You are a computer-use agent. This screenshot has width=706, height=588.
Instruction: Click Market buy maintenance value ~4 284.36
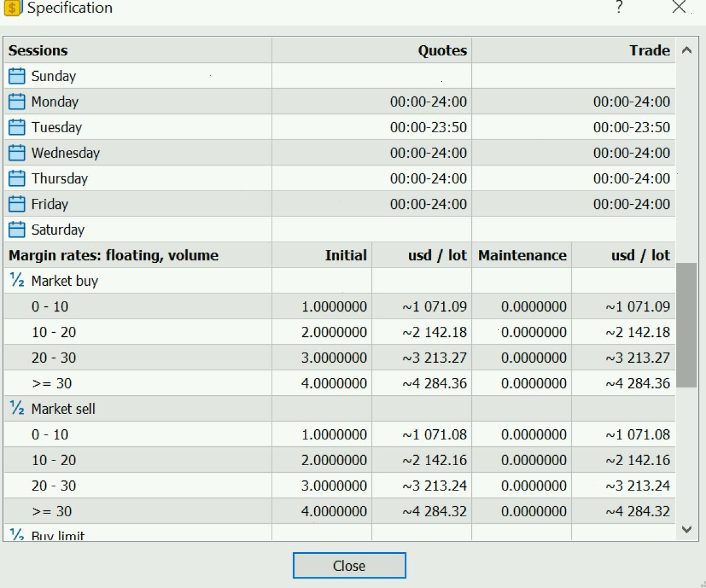[x=638, y=383]
